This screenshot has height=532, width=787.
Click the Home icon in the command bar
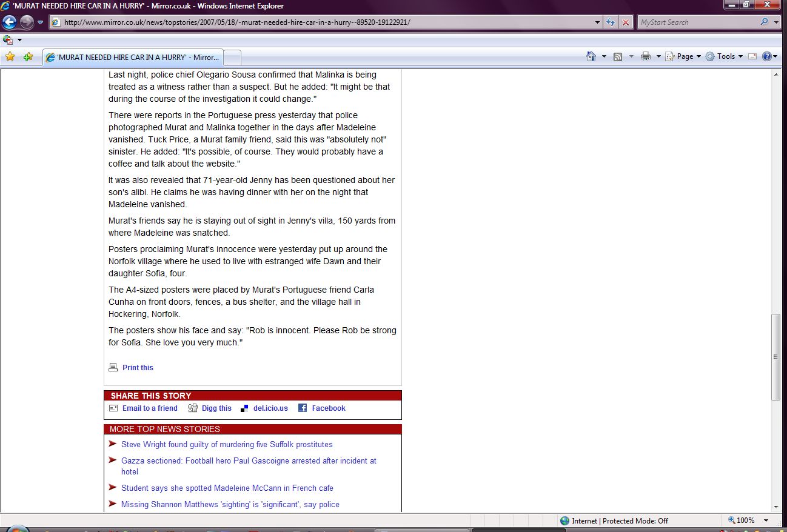coord(591,56)
